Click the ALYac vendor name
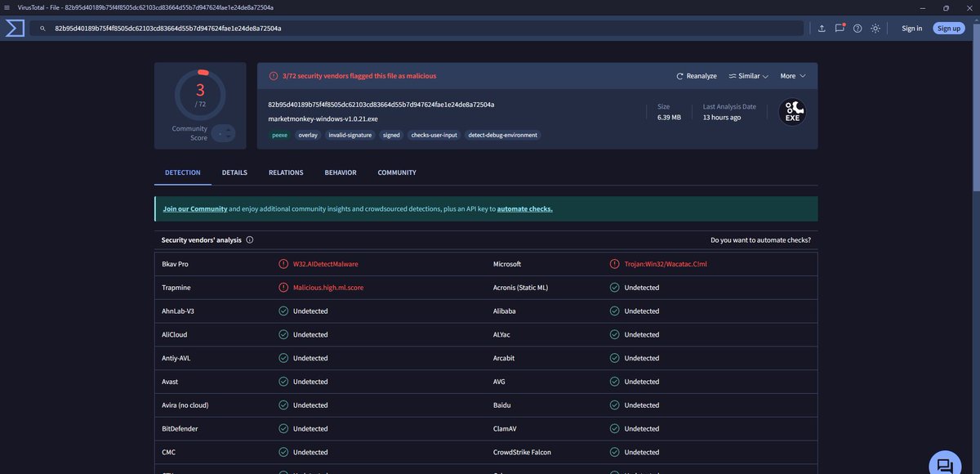The height and width of the screenshot is (474, 980). [501, 335]
